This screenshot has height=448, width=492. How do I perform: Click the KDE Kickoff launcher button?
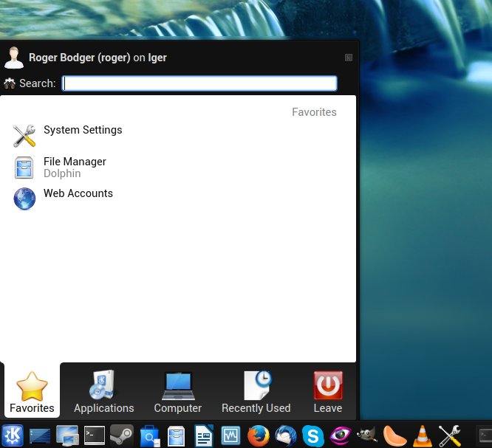13,435
